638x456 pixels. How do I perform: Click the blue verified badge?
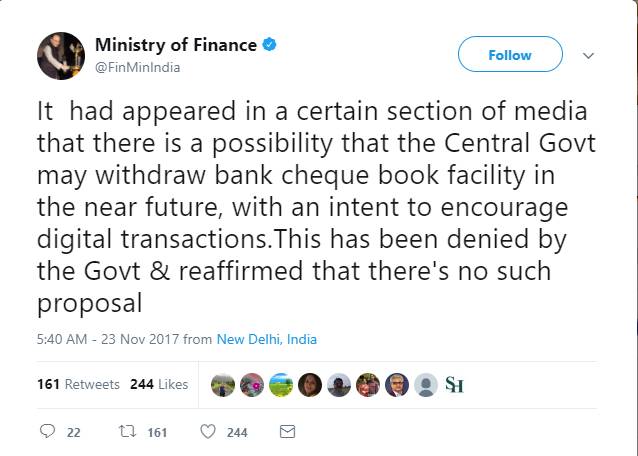pos(270,45)
